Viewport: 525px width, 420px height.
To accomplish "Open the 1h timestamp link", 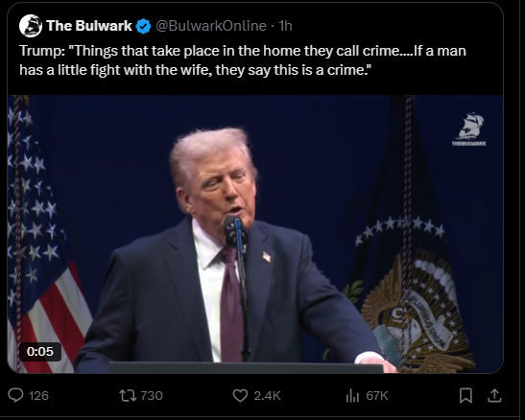I will pos(286,26).
